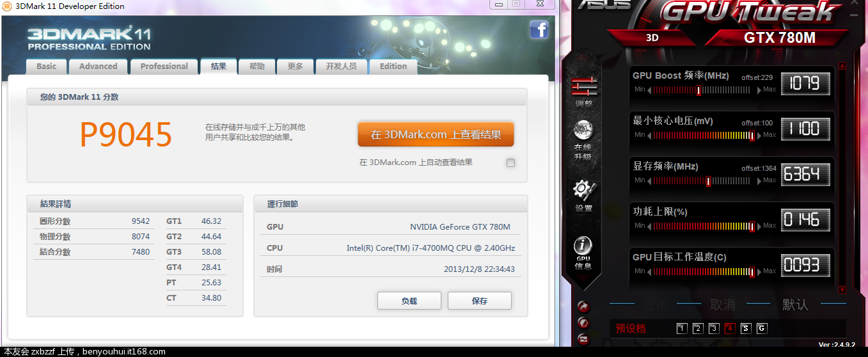868x357 pixels.
Task: Toggle 在 3DMark.com 上自动查看结果 checkbox
Action: (x=510, y=163)
